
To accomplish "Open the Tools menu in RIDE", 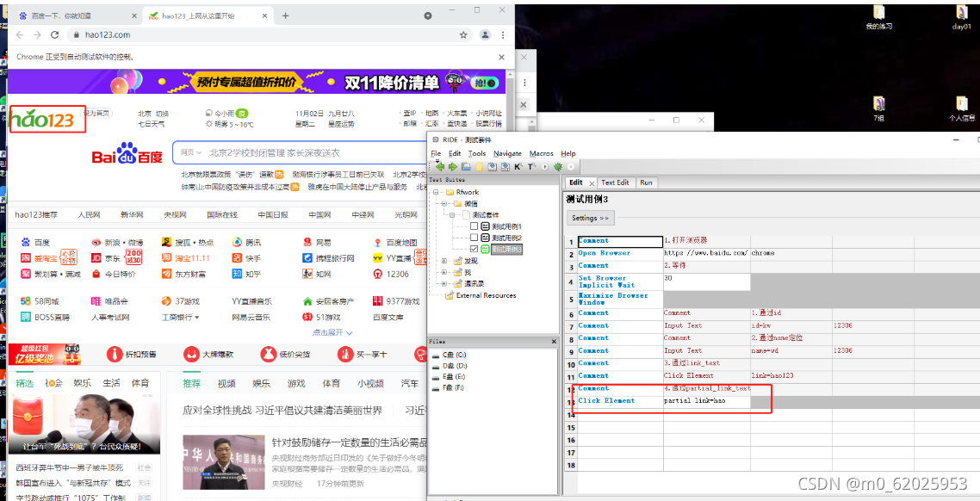I will [479, 153].
